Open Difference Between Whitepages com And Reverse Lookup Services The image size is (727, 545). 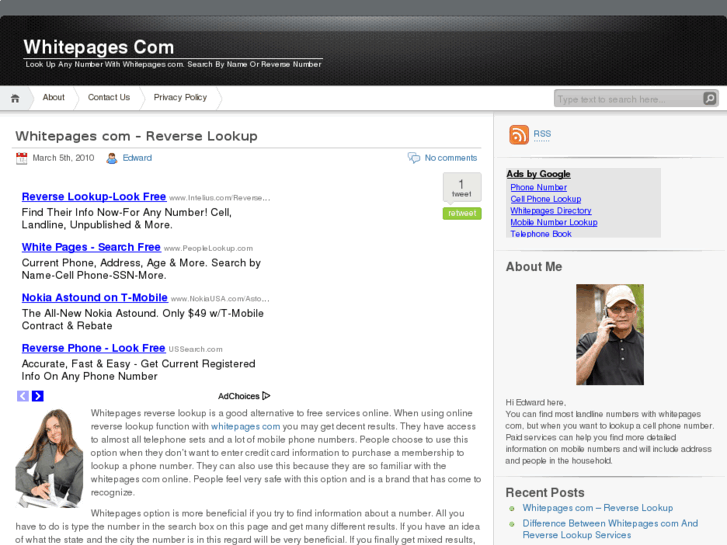[x=610, y=529]
